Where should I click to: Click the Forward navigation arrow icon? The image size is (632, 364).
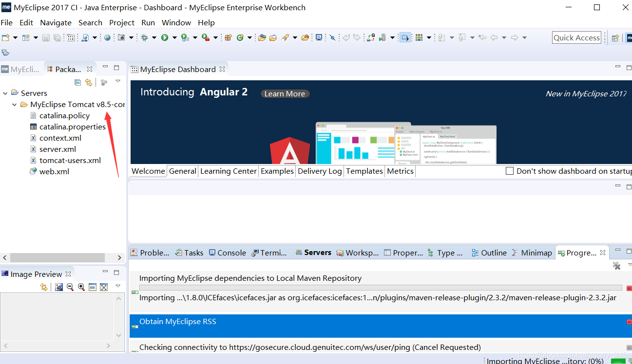[515, 37]
